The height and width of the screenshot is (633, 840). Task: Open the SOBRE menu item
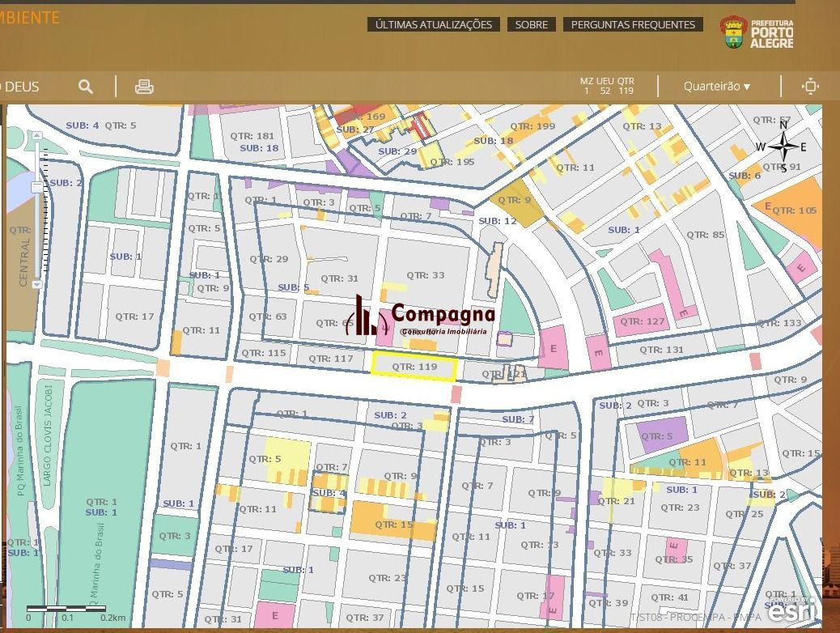coord(532,24)
